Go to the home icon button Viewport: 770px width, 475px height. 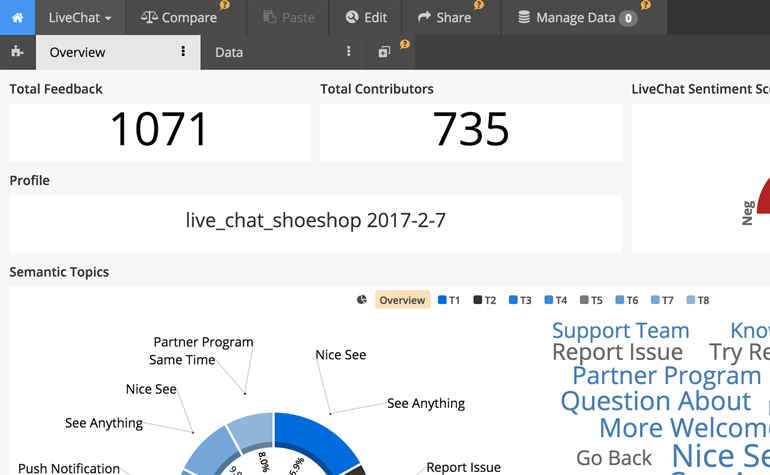point(17,17)
